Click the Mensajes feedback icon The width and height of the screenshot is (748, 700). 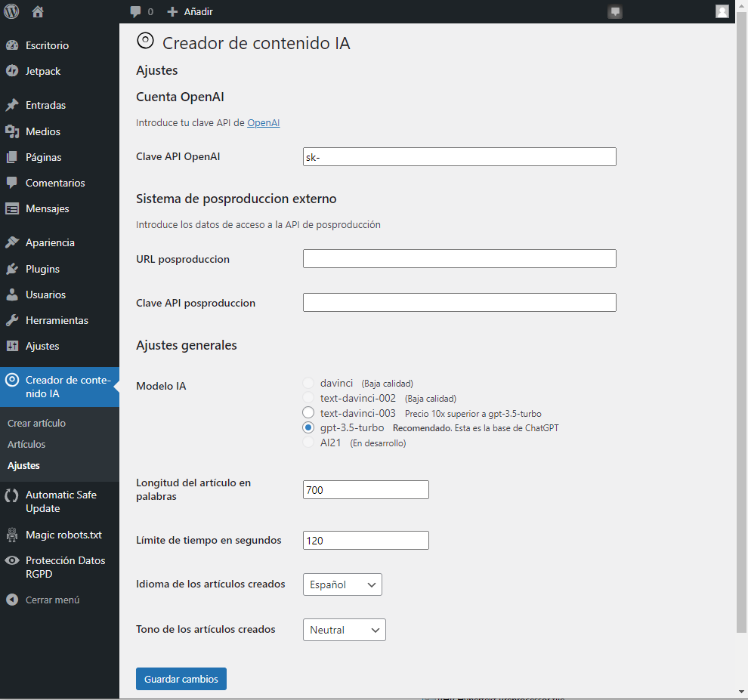12,208
